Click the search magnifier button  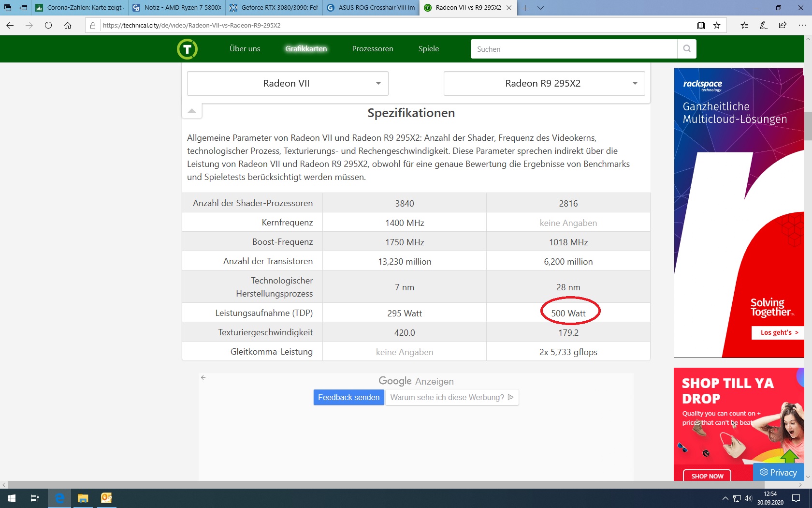coord(687,49)
